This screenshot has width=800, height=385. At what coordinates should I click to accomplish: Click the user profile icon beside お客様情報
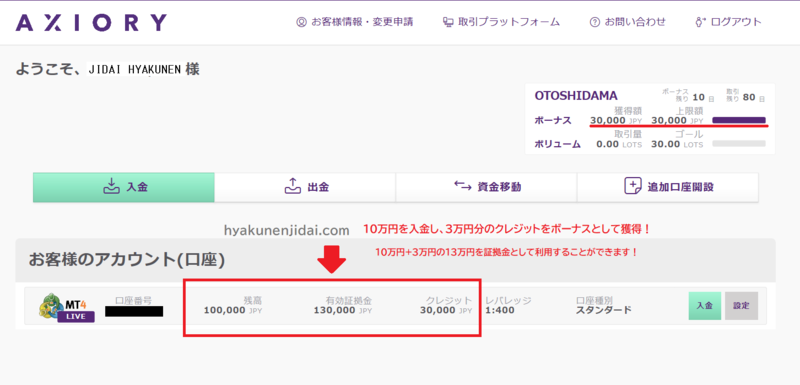301,22
